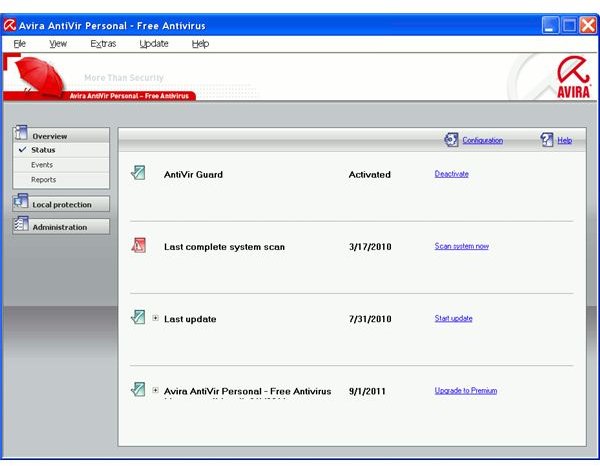Click Last complete system scan label
Screen dimensions: 600x466
[x=224, y=247]
